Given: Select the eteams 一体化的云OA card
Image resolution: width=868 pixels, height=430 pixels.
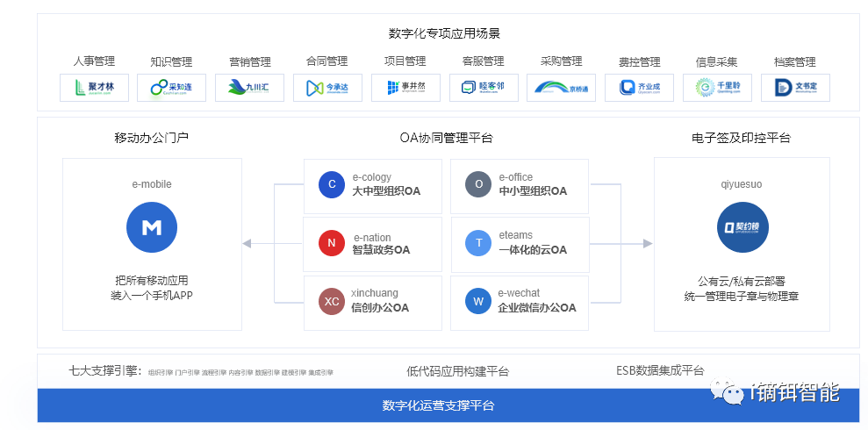Looking at the screenshot, I should tap(520, 244).
